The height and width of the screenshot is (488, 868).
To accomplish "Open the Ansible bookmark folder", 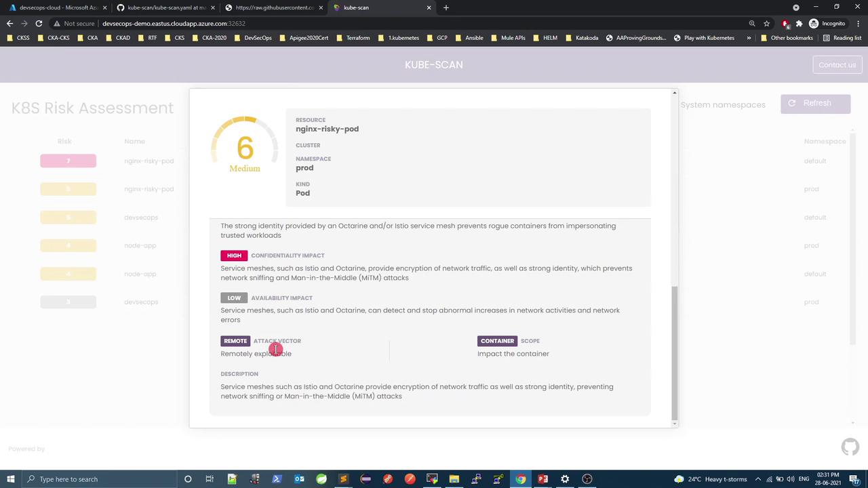I will coord(469,38).
